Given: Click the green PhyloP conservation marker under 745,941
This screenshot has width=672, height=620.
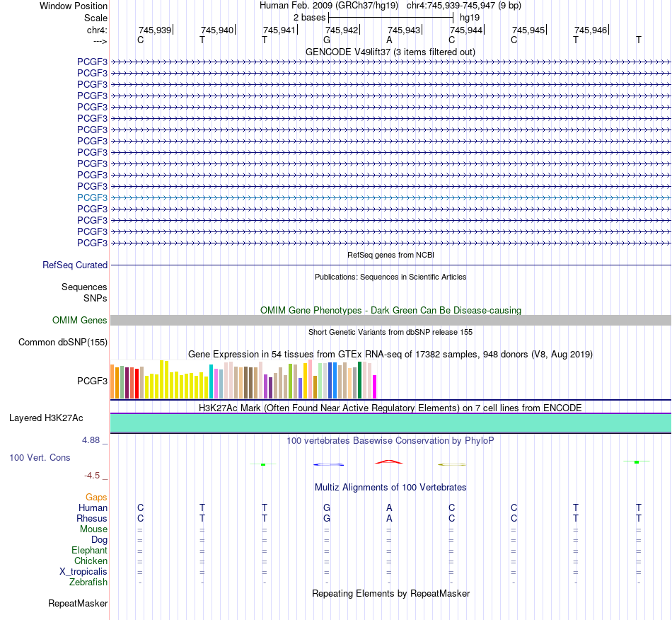Looking at the screenshot, I should click(x=263, y=464).
